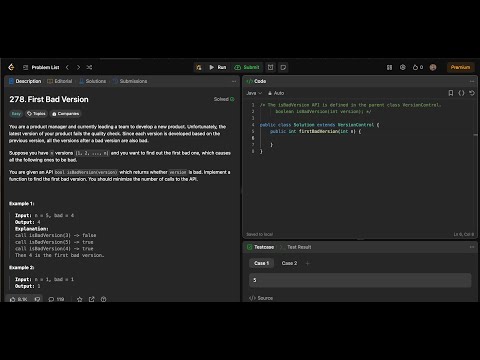Open the notes icon in top bar
480x360 pixels.
pyautogui.click(x=283, y=67)
